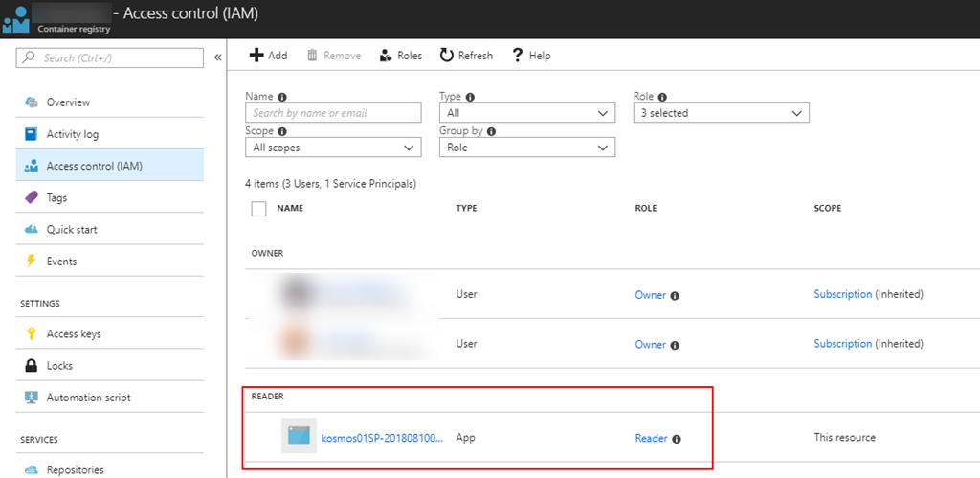Click the Reader role link
Screen dimensions: 980x478
(651, 438)
